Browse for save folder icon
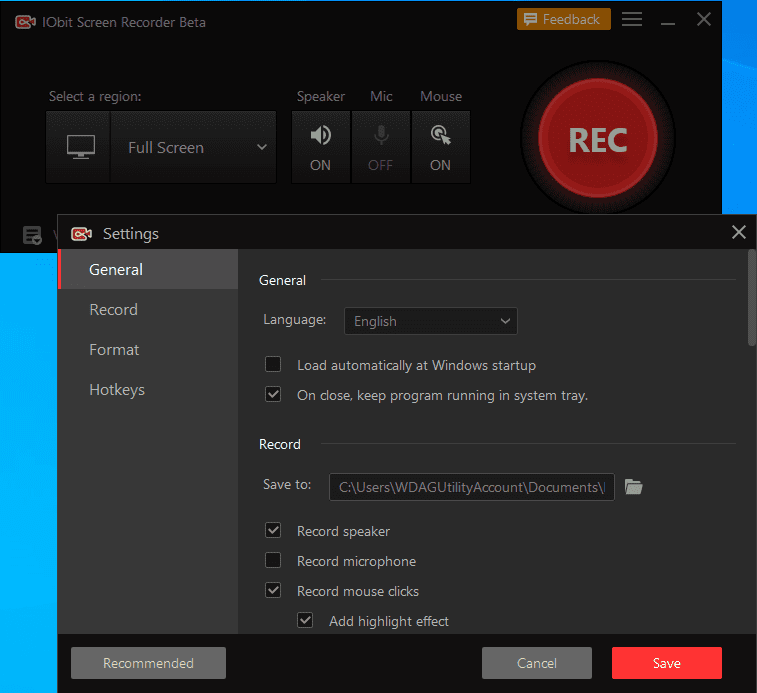757x693 pixels. [x=633, y=486]
